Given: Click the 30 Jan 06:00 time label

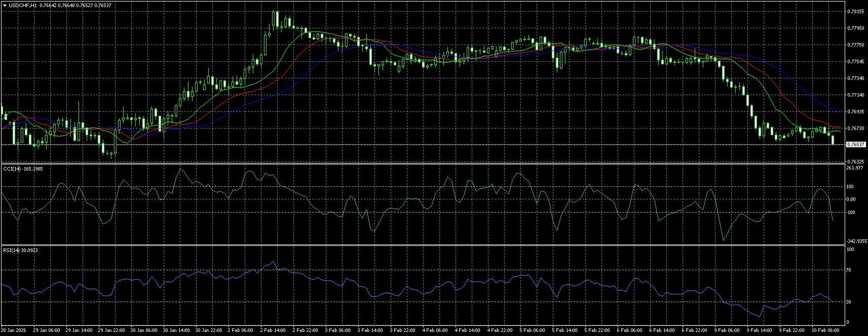Looking at the screenshot, I should (x=143, y=330).
